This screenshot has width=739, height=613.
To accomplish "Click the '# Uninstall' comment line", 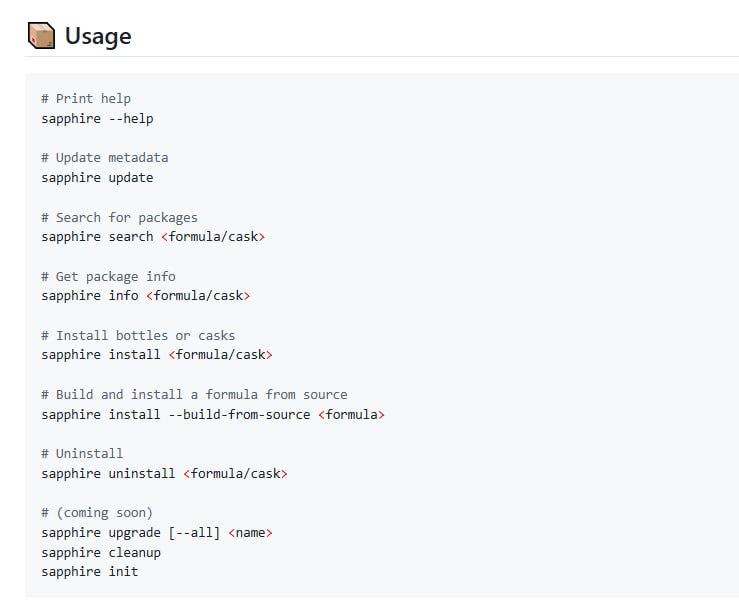I will (82, 453).
